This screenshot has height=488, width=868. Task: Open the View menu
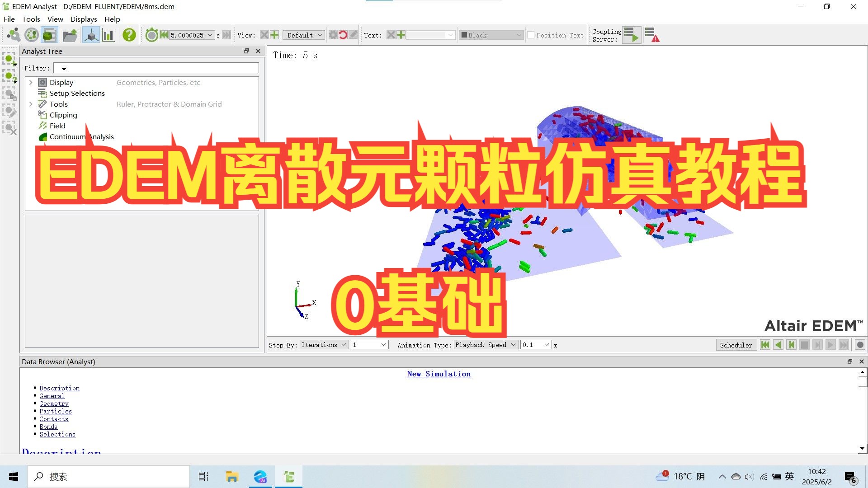coord(55,19)
